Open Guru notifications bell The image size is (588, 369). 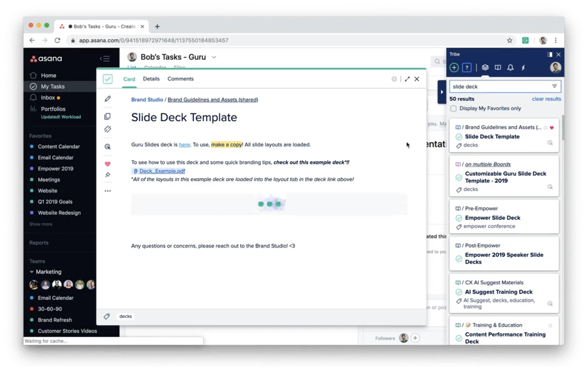tap(510, 67)
